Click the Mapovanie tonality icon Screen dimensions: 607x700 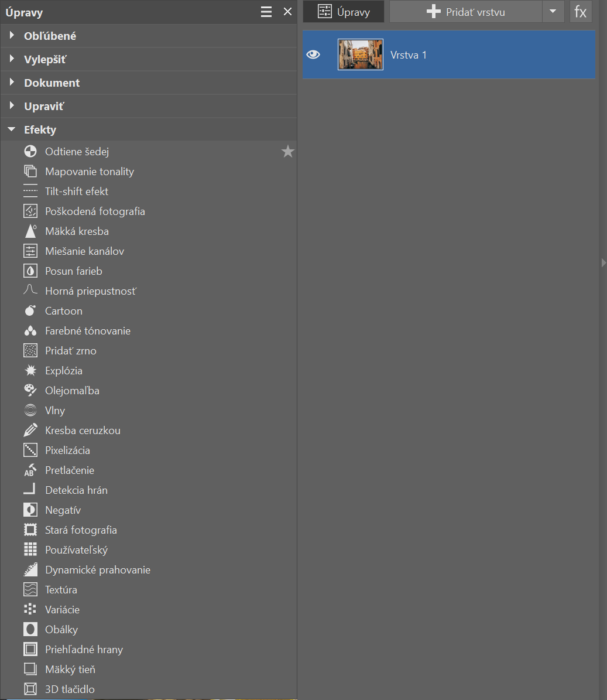point(30,172)
